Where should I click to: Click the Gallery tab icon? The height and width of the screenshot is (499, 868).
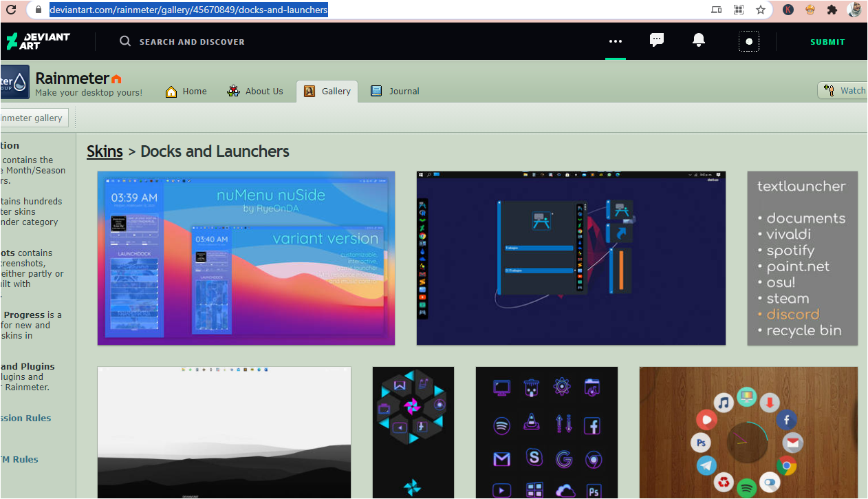(x=310, y=91)
